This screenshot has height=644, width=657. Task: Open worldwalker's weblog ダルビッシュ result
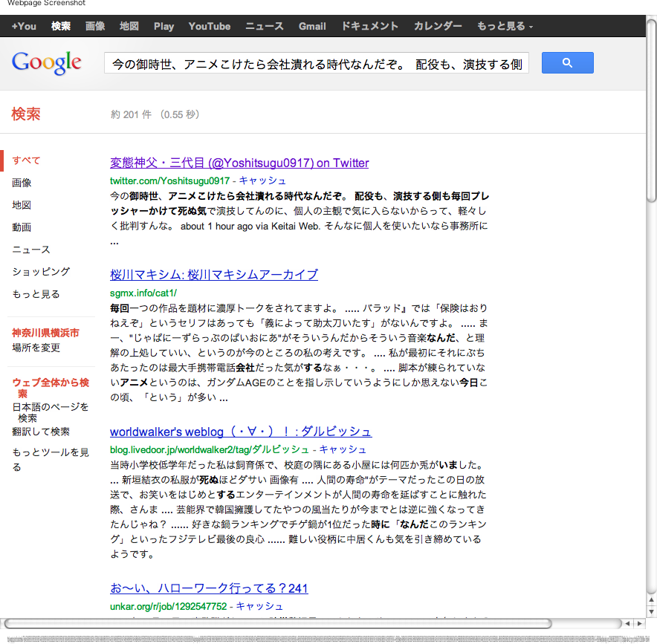(241, 432)
